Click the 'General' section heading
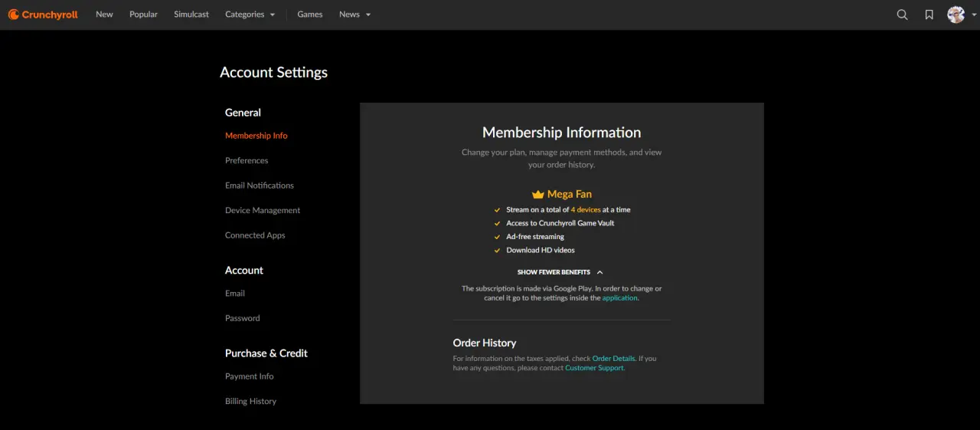The image size is (980, 430). point(243,113)
